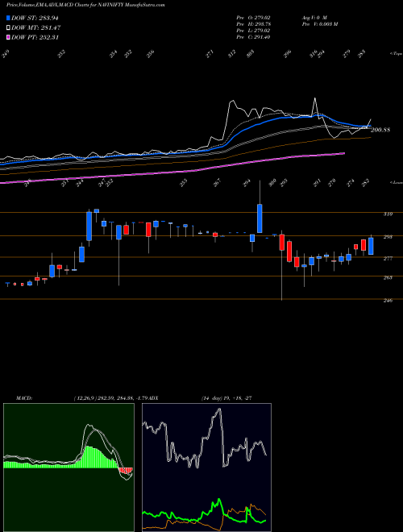Select the DOW PT: 252.31 label
Image resolution: width=403 pixels, height=532 pixels.
[x=35, y=37]
